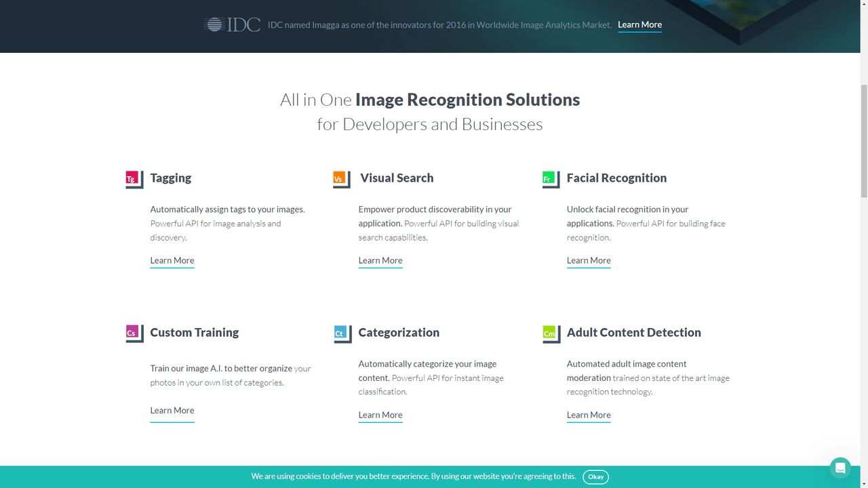Click the Visual Search 'Vs' icon
The height and width of the screenshot is (488, 868).
click(341, 179)
